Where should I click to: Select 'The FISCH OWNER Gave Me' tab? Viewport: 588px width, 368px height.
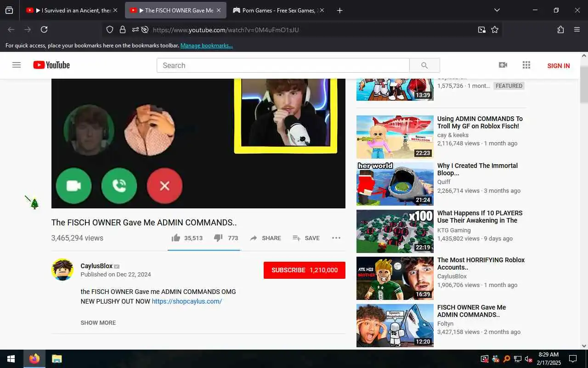(x=175, y=10)
